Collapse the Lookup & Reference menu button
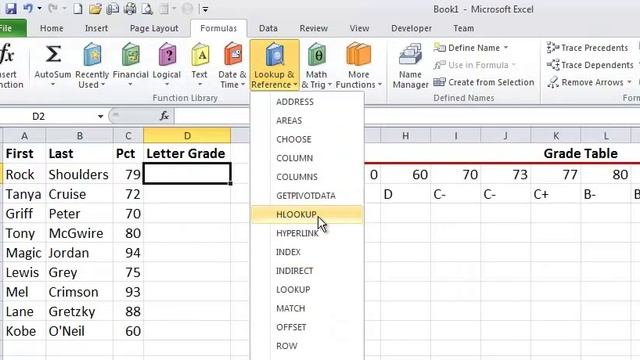 coord(274,65)
